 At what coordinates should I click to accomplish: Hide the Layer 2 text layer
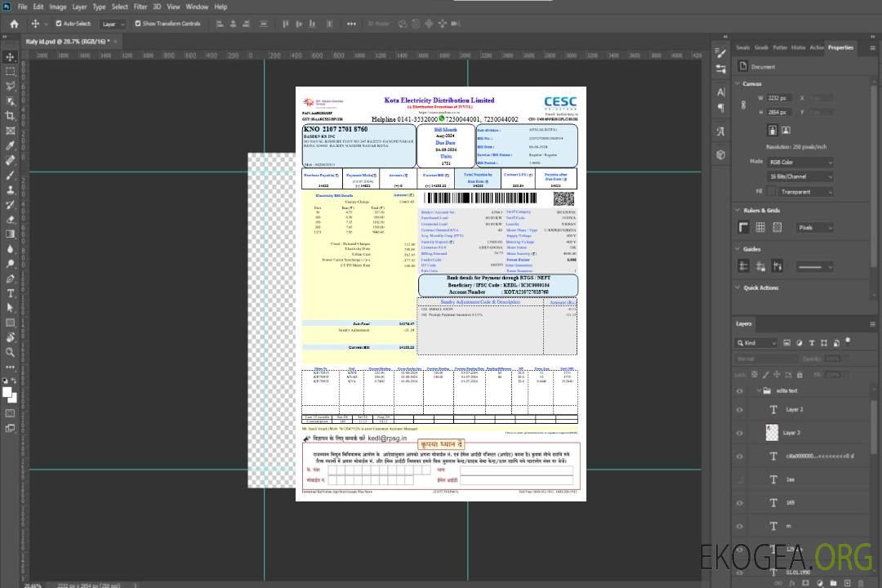point(740,410)
